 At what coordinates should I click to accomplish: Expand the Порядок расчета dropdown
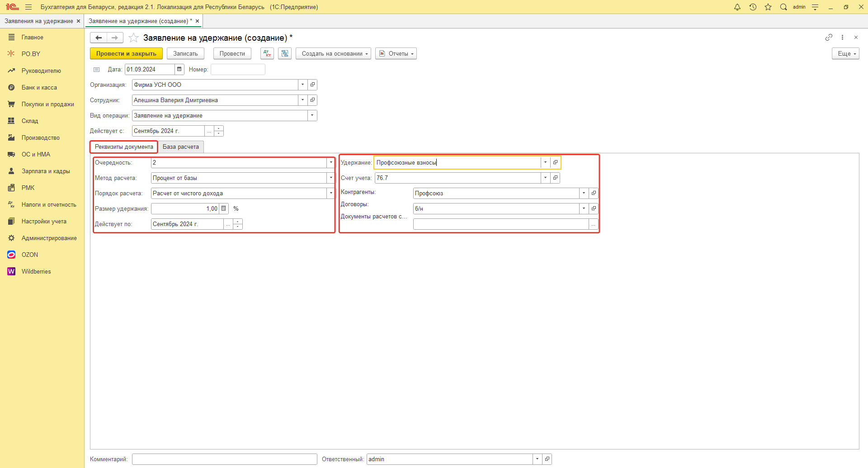pos(331,193)
